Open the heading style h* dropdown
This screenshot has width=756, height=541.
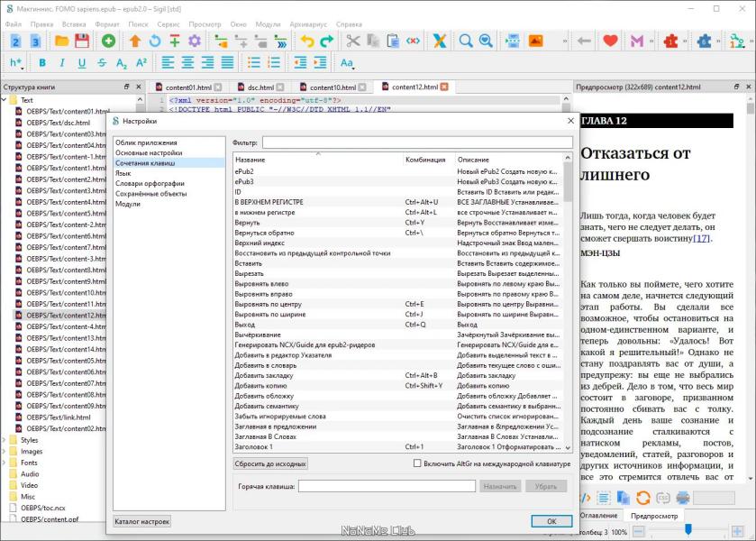(x=16, y=63)
